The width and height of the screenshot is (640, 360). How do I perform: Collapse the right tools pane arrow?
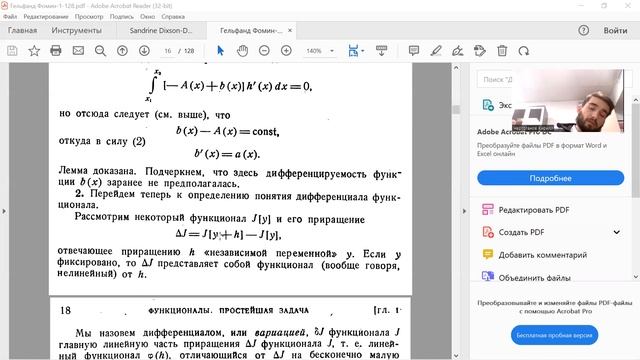[464, 211]
